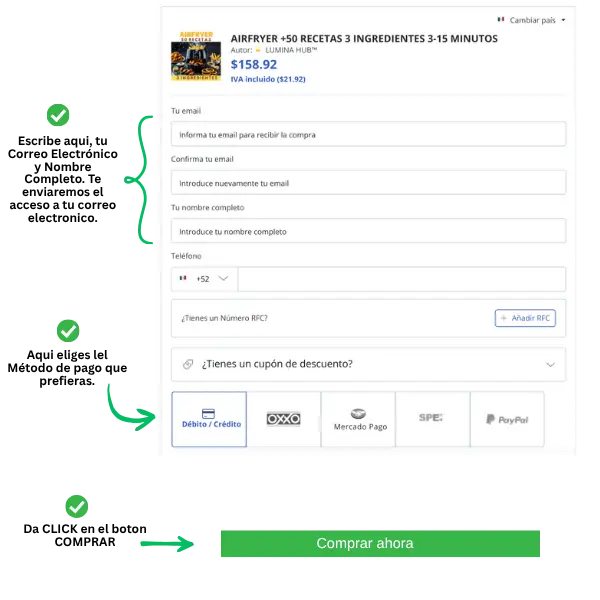Focus the Tu email input field
The image size is (600, 600).
(368, 134)
